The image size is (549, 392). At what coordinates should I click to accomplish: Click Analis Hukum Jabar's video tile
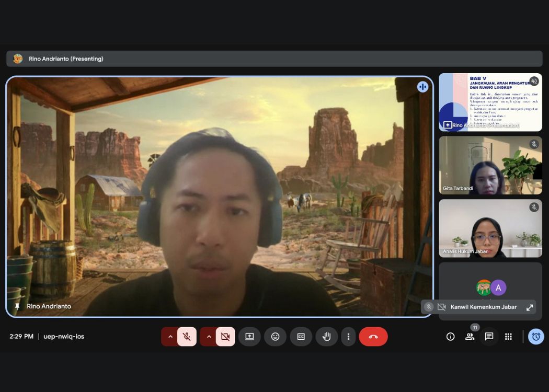tap(490, 228)
